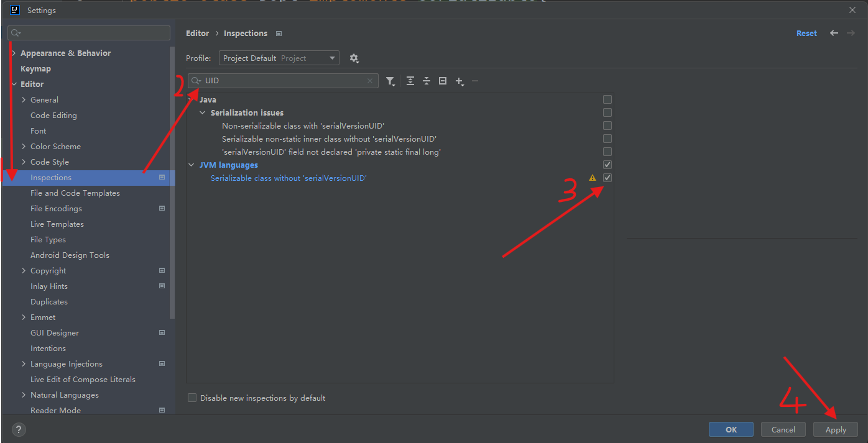Uncheck Serializable class without 'serialVersionUID' inspection
Screen dimensions: 868x443
(607, 178)
